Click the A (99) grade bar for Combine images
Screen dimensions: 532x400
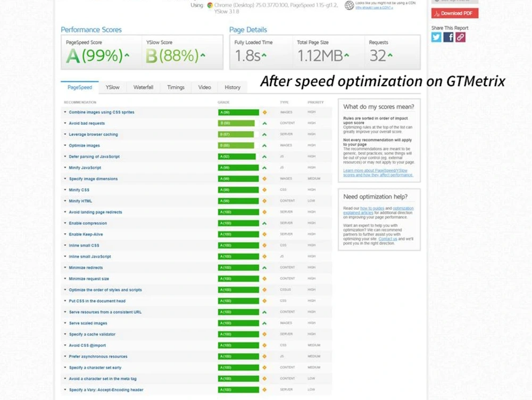[238, 112]
